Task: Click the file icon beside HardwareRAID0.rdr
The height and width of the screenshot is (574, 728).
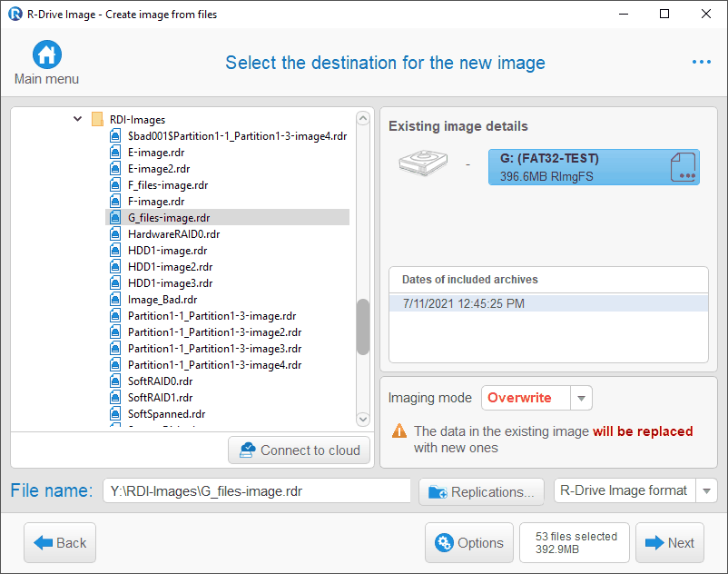Action: coord(115,234)
